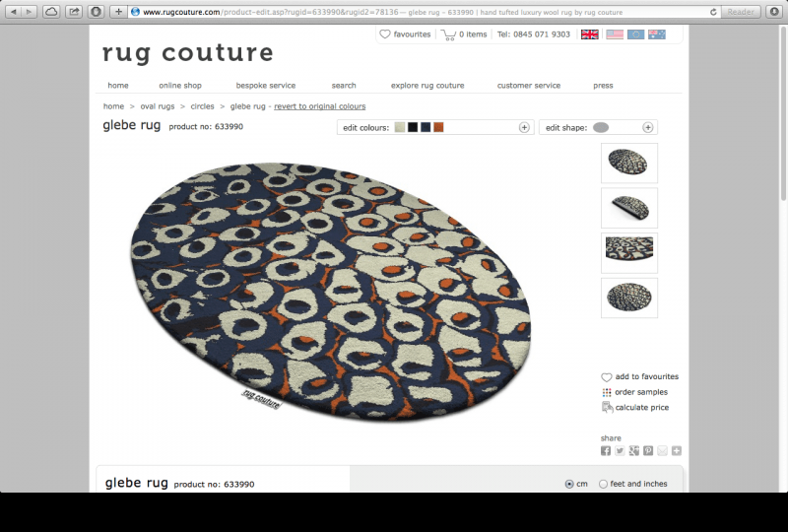Image resolution: width=788 pixels, height=532 pixels.
Task: Click product no: 633990 beside the title
Action: (x=206, y=127)
